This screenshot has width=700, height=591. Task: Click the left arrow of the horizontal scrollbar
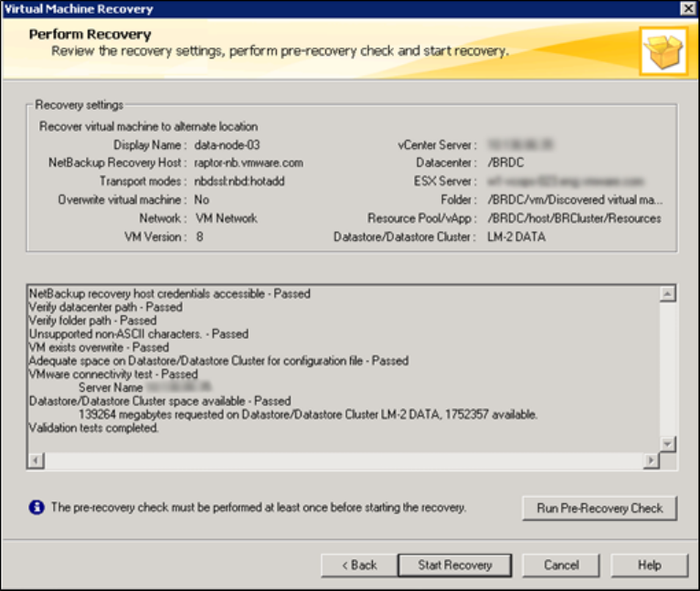(x=36, y=459)
